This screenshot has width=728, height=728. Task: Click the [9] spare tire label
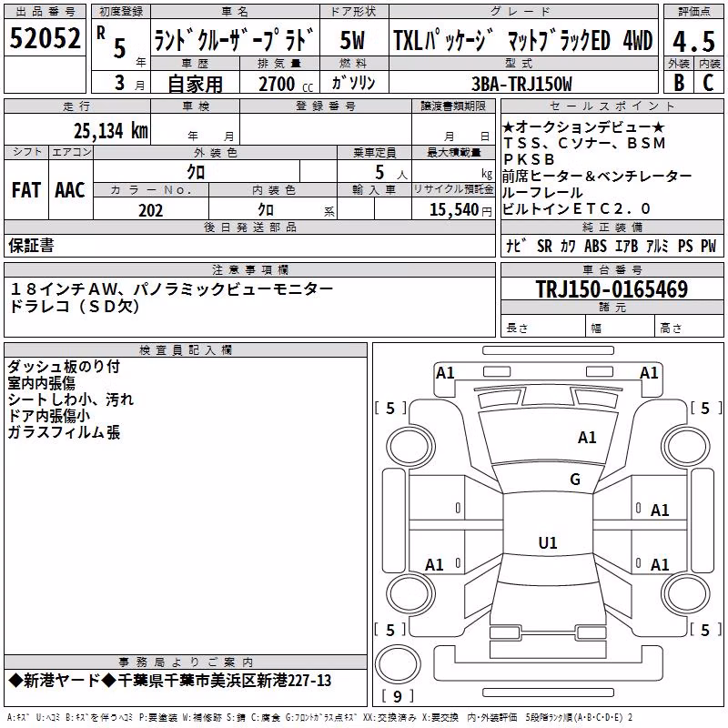[x=398, y=696]
